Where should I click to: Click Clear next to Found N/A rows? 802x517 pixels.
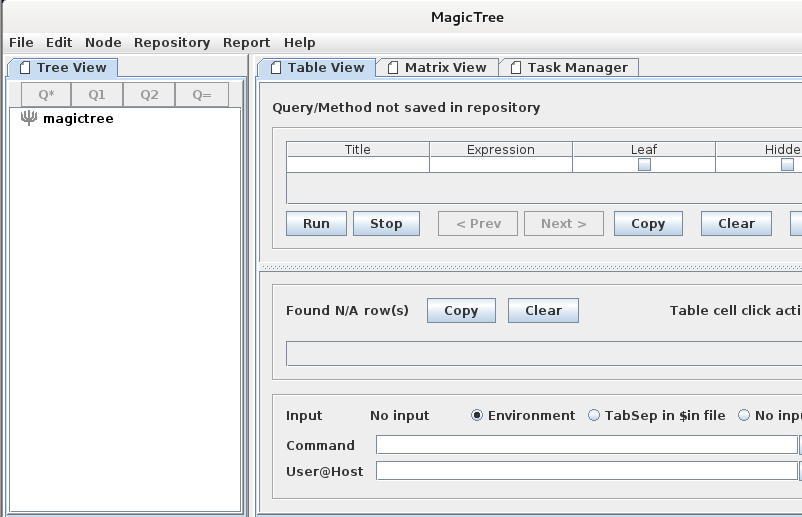543,310
